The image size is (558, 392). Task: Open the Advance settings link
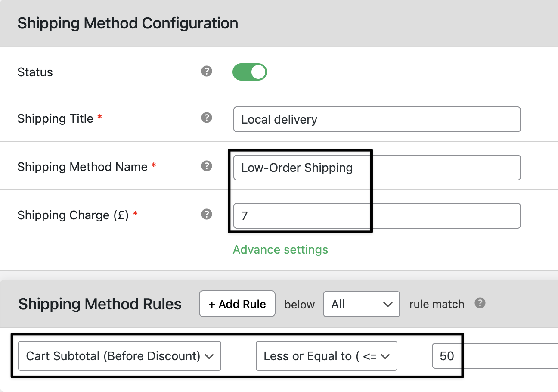280,250
